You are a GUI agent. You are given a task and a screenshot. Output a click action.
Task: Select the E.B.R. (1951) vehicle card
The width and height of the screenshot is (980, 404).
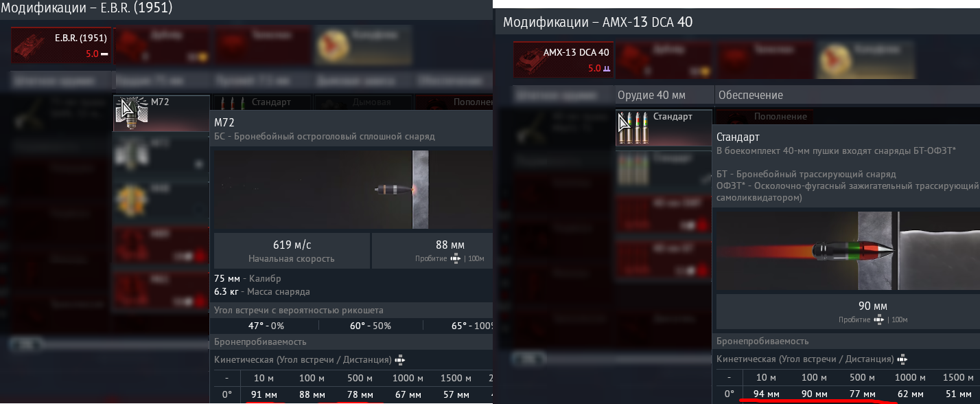[60, 45]
